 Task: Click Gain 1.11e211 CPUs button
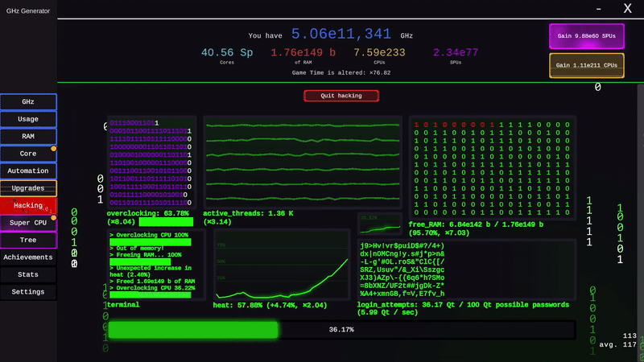pos(587,65)
